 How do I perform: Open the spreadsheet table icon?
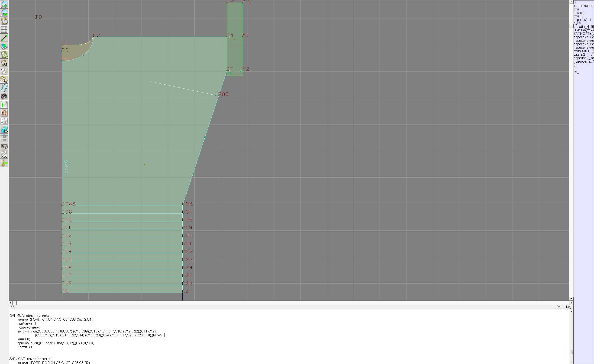coord(4,105)
